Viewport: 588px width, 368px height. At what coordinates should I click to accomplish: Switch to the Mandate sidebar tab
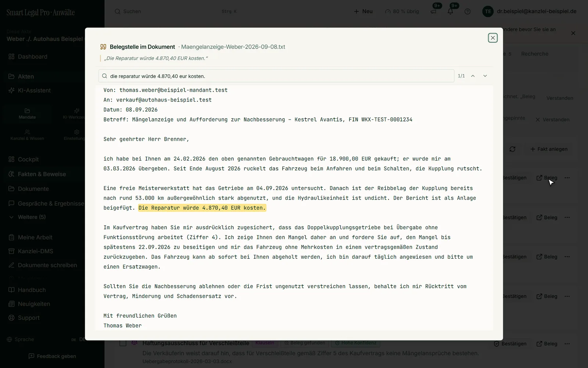(27, 114)
